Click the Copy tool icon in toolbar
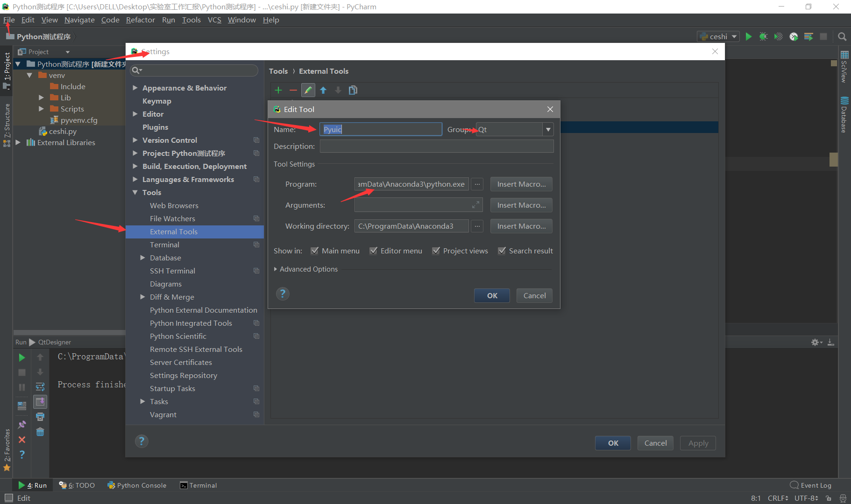This screenshot has width=851, height=504. tap(353, 90)
